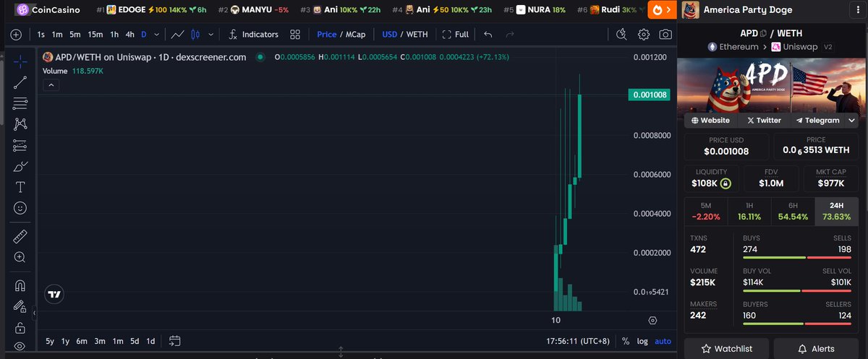Toggle magnet mode for drawings

click(x=20, y=285)
